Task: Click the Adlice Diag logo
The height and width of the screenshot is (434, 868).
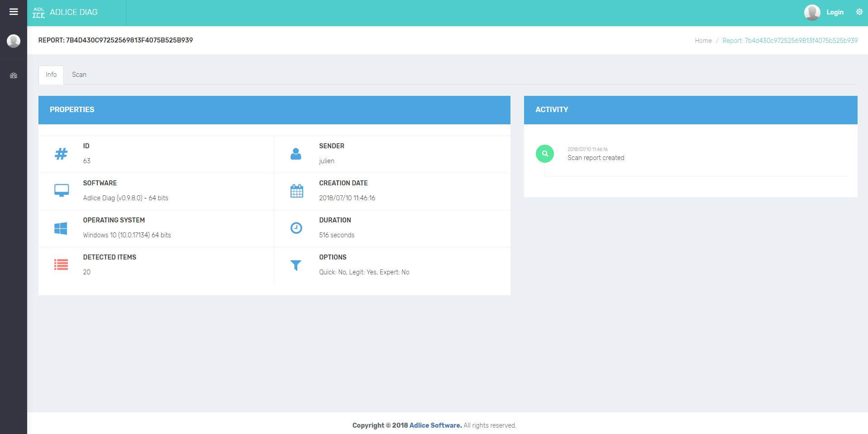Action: 65,12
